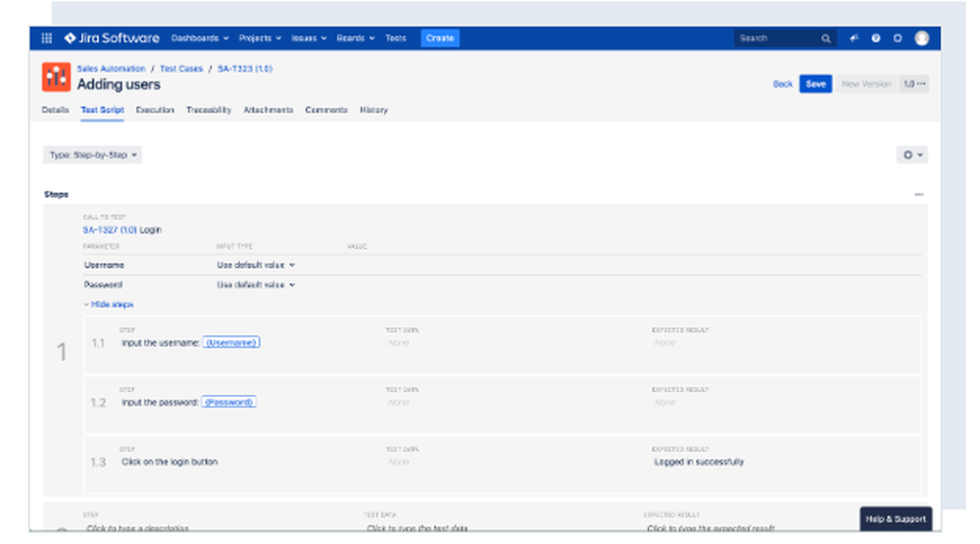Image resolution: width=980 pixels, height=544 pixels.
Task: Click the New Version button
Action: coord(866,83)
